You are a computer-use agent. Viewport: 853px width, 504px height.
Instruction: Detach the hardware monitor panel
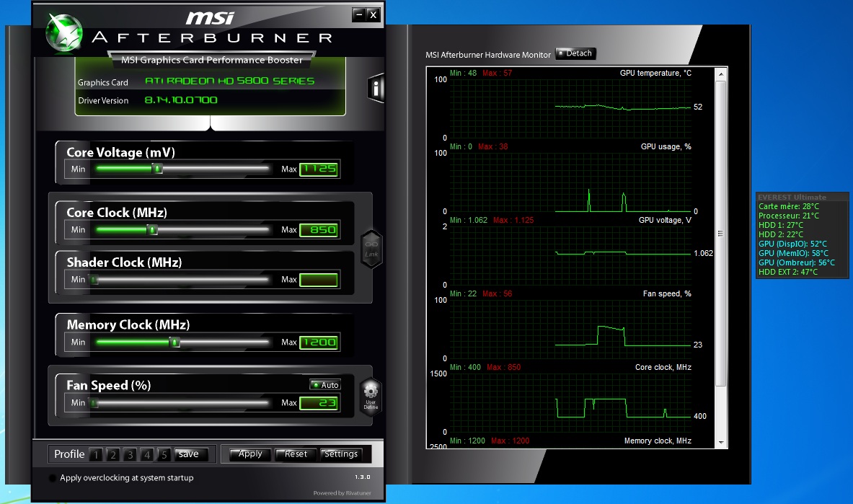point(575,53)
